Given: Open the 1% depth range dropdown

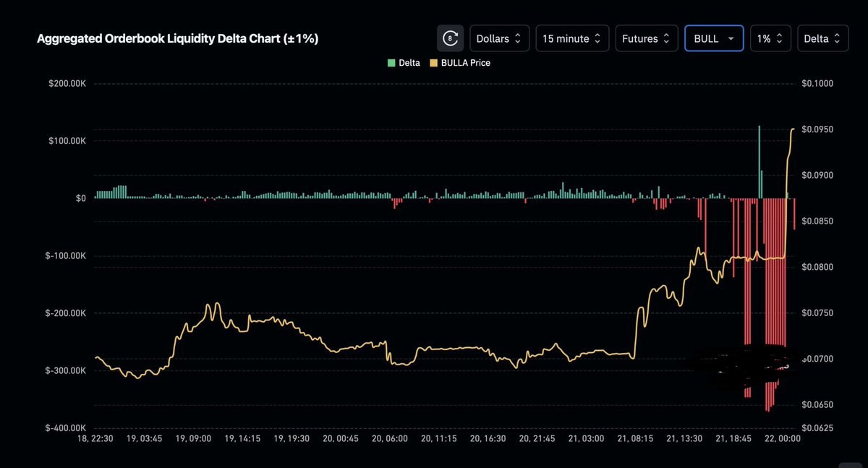Looking at the screenshot, I should [770, 38].
